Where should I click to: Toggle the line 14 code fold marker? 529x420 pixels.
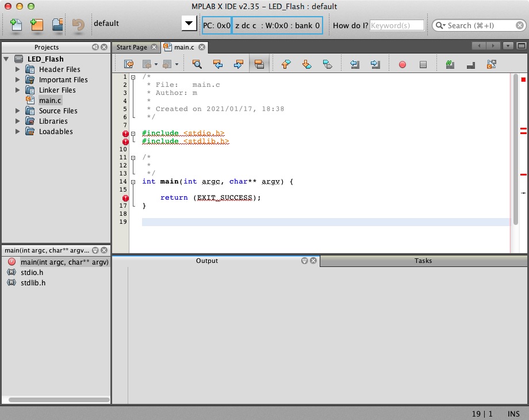click(x=133, y=181)
